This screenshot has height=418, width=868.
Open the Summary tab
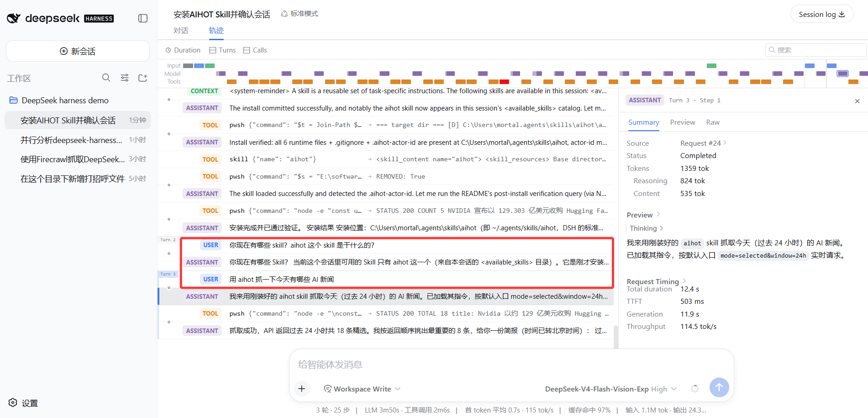[643, 122]
